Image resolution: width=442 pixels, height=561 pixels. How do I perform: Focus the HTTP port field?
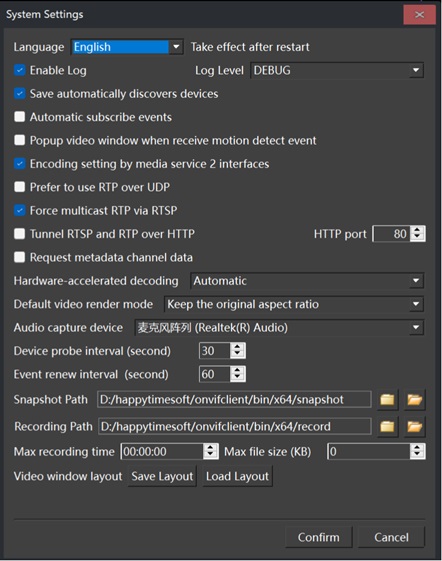point(391,234)
